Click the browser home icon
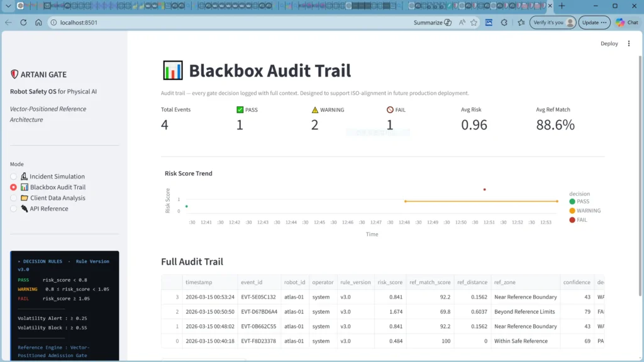This screenshot has height=362, width=644. [x=38, y=22]
